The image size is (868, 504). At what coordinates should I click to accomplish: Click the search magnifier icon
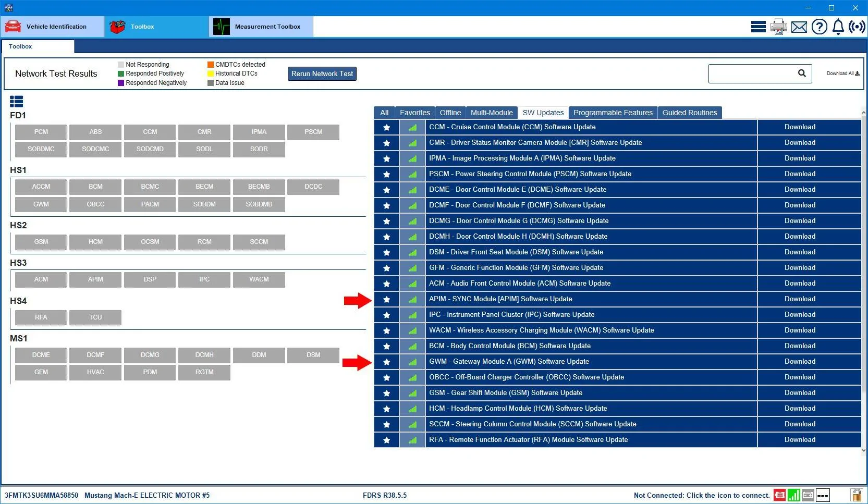point(802,73)
